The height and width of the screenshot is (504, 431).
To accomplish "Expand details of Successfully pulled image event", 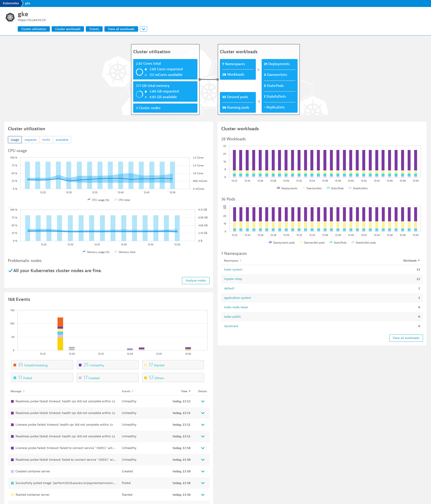I will tap(203, 483).
